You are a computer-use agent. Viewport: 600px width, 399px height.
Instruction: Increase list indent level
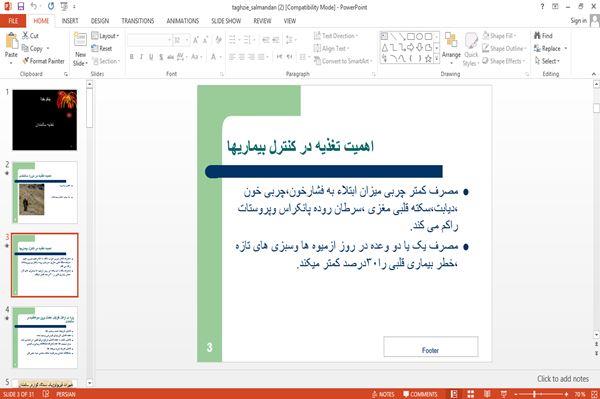(x=276, y=40)
